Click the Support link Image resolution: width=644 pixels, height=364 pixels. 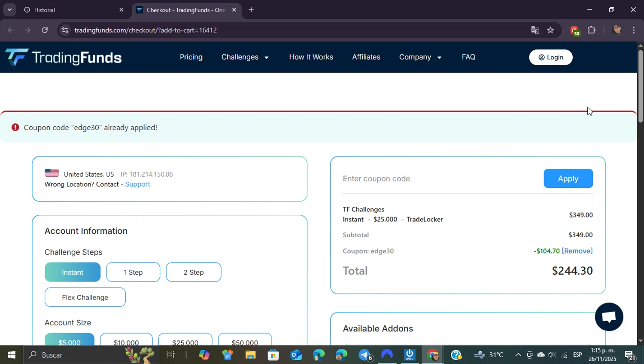[x=137, y=184]
